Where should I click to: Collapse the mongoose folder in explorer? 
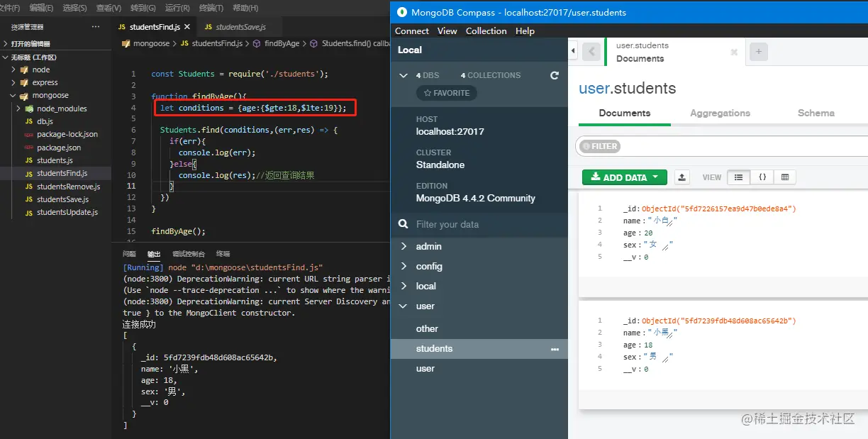13,95
